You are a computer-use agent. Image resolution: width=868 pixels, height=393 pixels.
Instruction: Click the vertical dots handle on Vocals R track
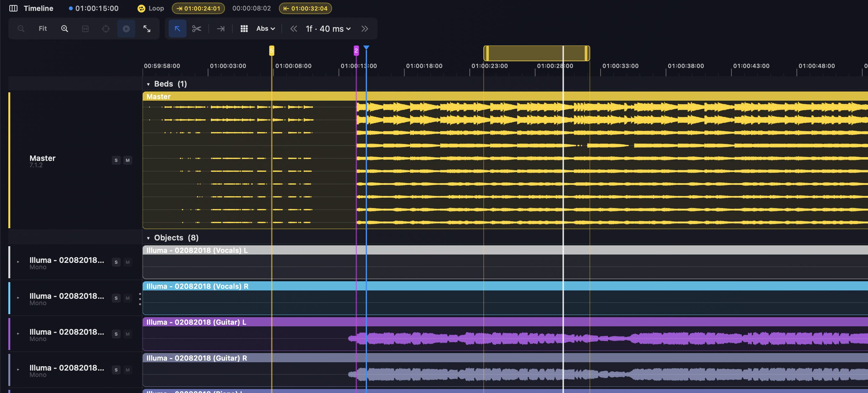pyautogui.click(x=140, y=299)
